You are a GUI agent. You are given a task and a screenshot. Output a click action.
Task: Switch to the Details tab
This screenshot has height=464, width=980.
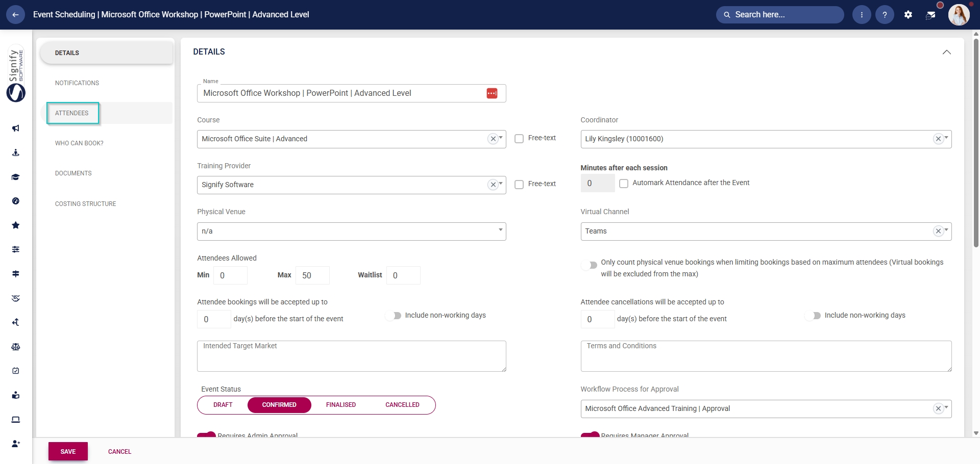pyautogui.click(x=107, y=53)
